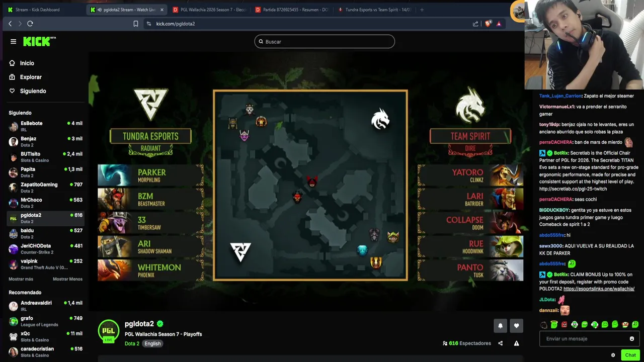Toggle the notification bell for pgldota2

tap(500, 326)
